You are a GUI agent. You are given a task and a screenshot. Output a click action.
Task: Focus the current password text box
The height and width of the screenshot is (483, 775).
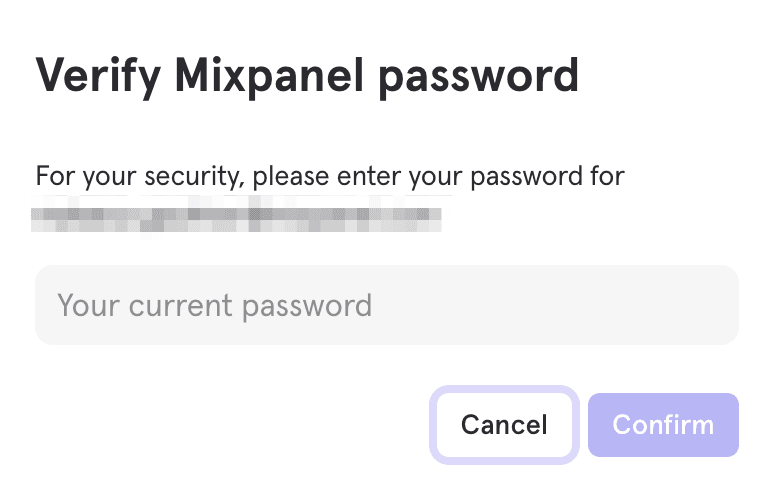coord(386,305)
